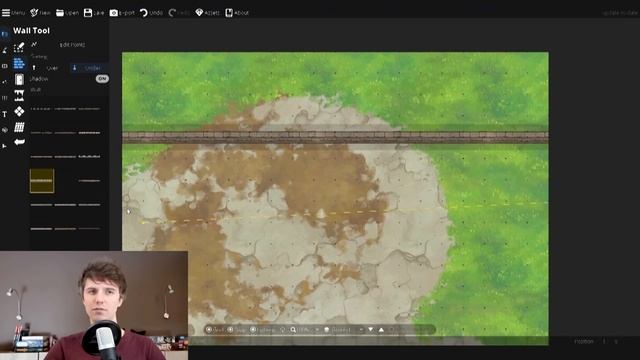Screen dimensions: 640x360
Task: Click Redo in the top toolbar
Action: [x=179, y=13]
